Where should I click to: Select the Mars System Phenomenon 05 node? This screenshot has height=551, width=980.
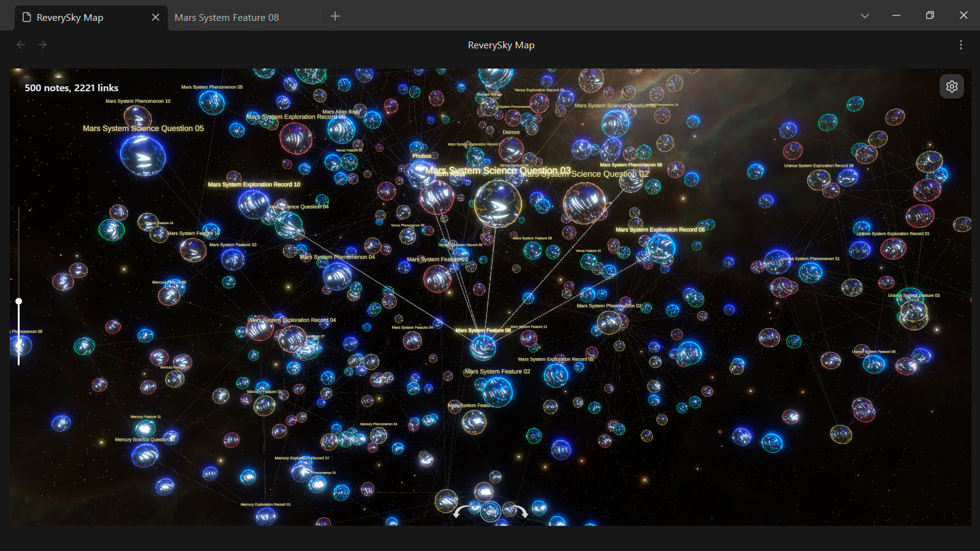(x=212, y=102)
